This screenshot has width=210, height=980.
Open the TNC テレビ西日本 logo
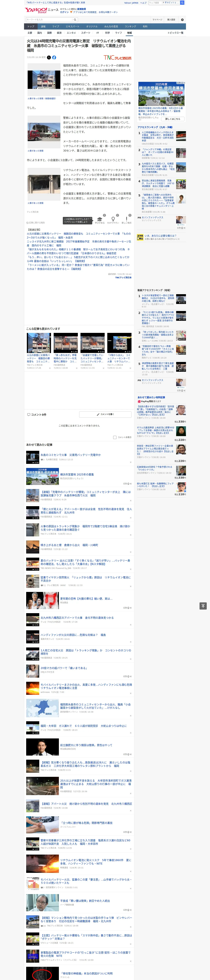point(118,58)
